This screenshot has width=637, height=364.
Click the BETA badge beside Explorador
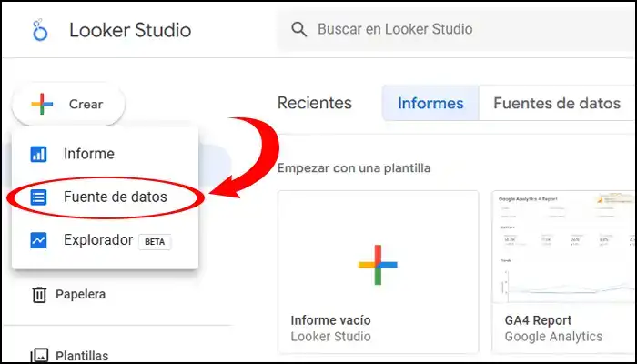pos(155,242)
